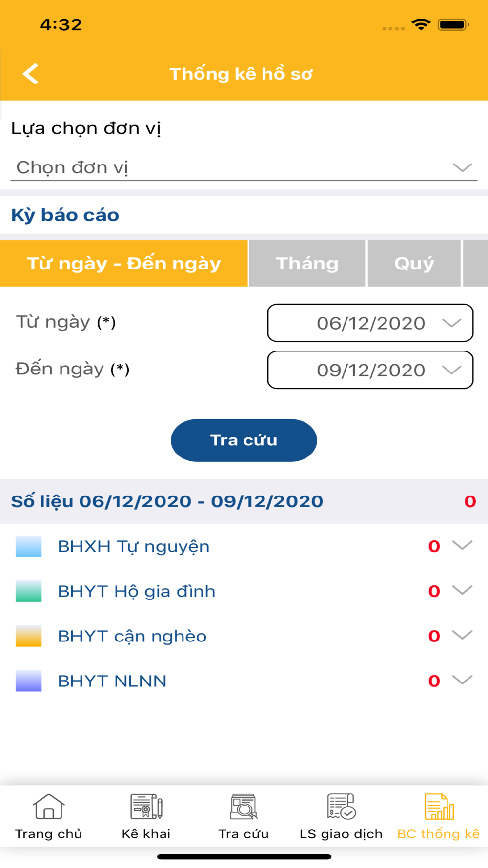This screenshot has height=868, width=488.
Task: Expand the BHYT NLNN row
Action: tap(462, 680)
